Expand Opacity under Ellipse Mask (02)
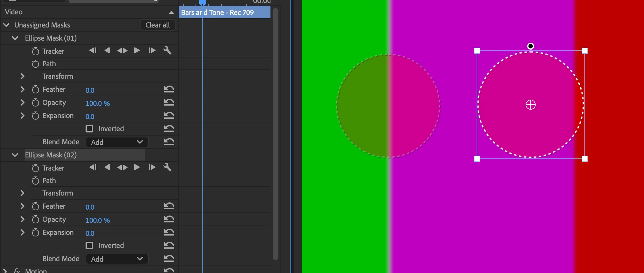The height and width of the screenshot is (273, 644). coord(22,219)
